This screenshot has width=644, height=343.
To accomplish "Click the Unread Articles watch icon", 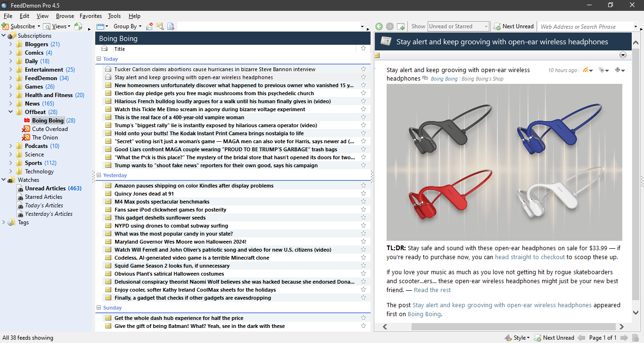I will click(20, 188).
